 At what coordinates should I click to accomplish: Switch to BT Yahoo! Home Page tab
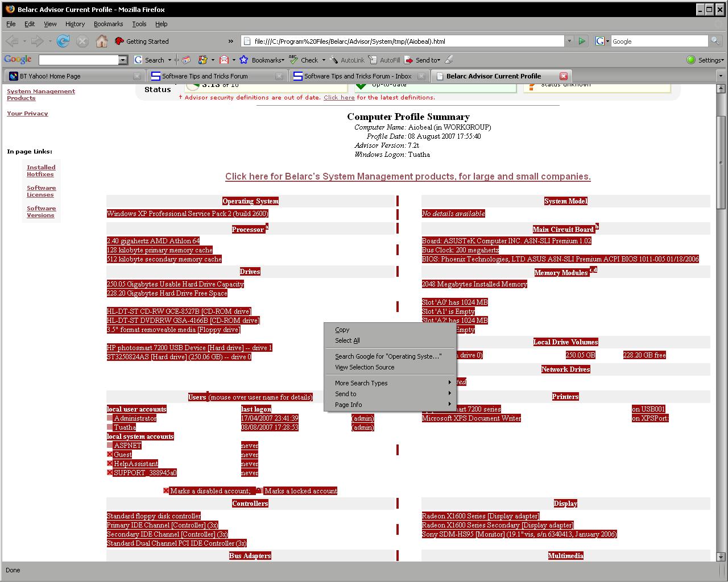pyautogui.click(x=74, y=76)
